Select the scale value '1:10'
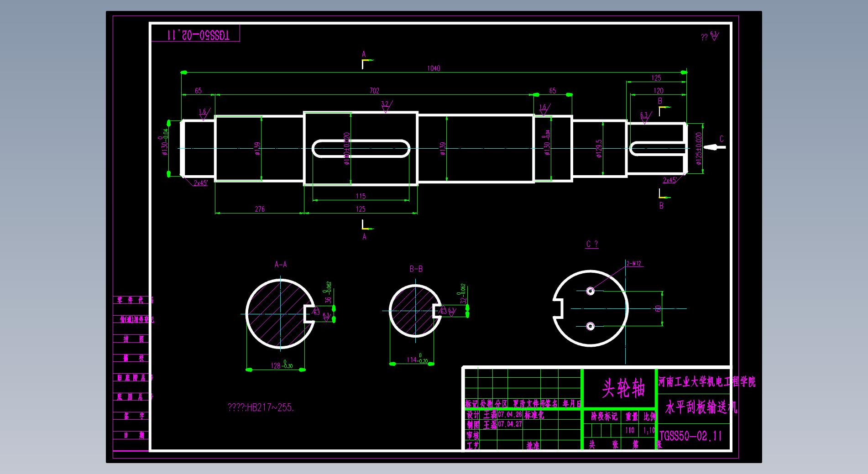The height and width of the screenshot is (474, 868). coord(648,430)
